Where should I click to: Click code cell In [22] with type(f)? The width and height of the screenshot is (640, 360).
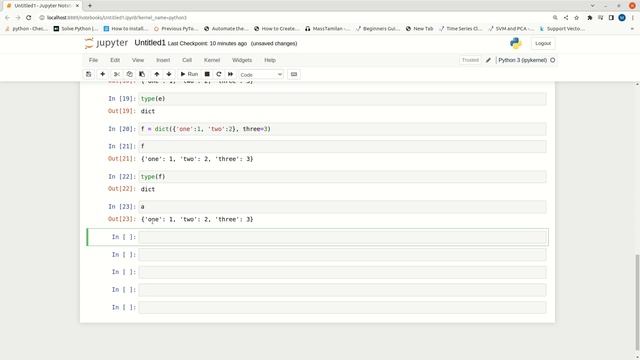tap(342, 177)
